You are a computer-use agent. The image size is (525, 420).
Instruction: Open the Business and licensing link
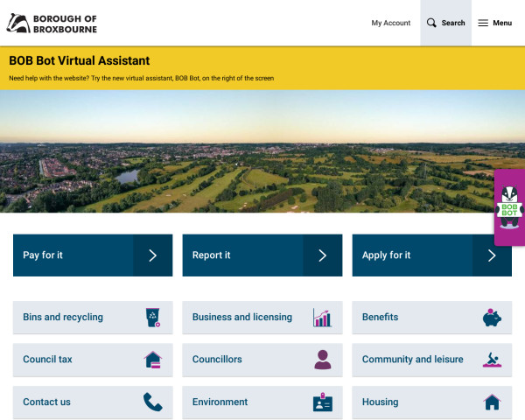(242, 318)
